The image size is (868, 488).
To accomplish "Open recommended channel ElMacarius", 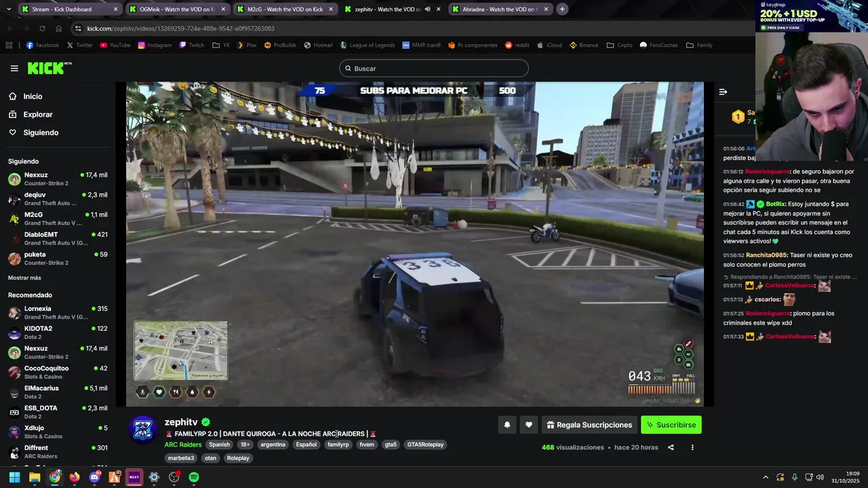I will point(58,392).
